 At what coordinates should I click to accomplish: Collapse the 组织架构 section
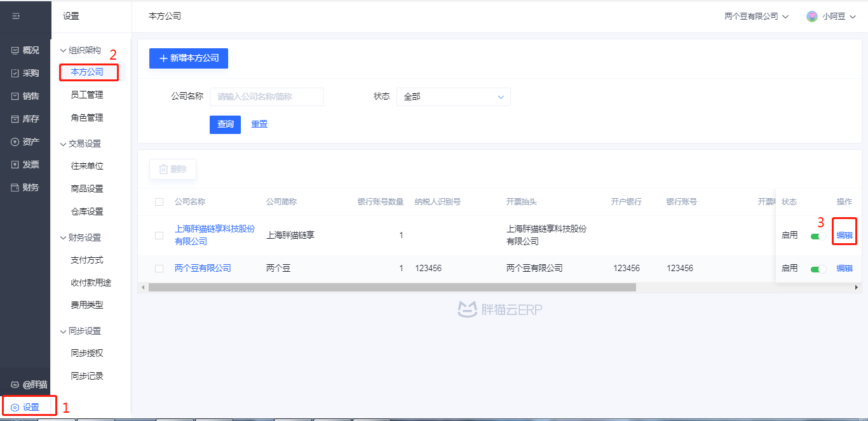tap(83, 50)
